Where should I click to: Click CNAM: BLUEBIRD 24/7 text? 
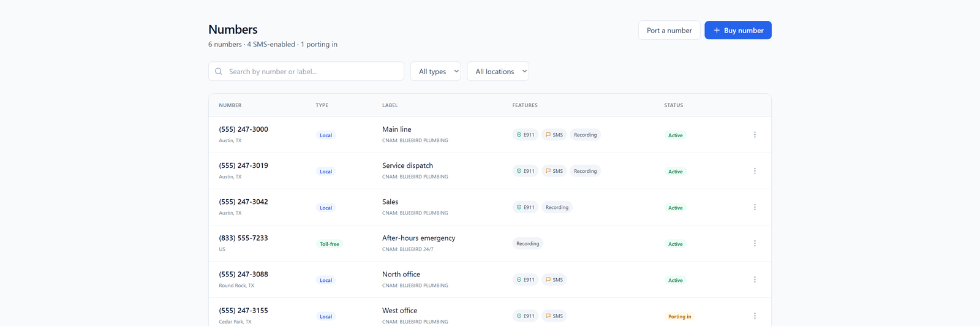(408, 249)
